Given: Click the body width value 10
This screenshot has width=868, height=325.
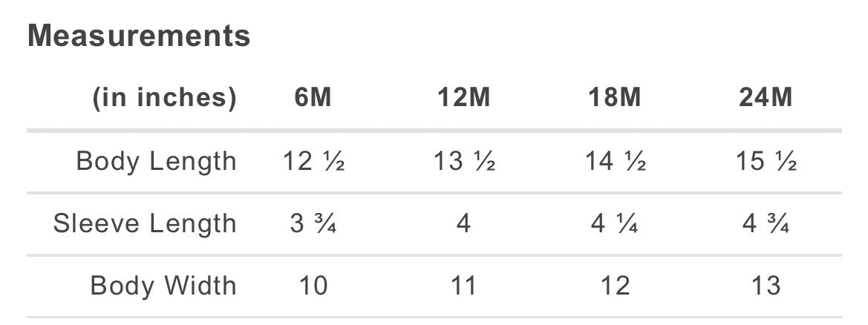Looking at the screenshot, I should coord(313,286).
